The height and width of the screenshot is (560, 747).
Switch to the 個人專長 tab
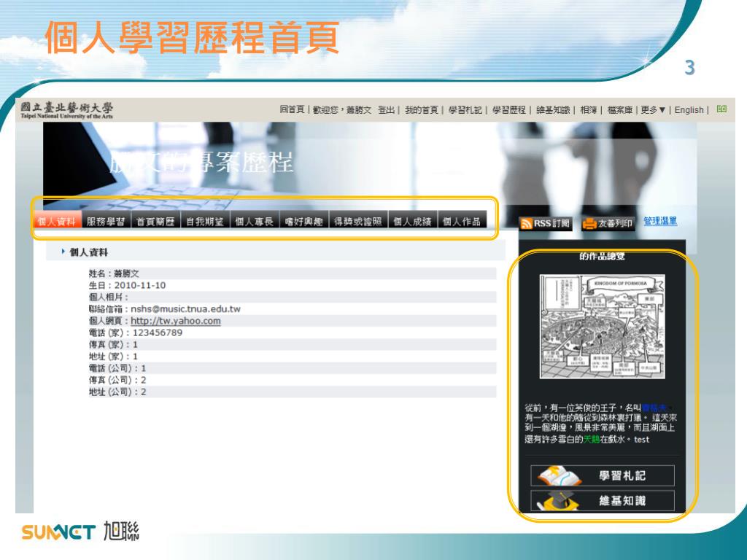(255, 222)
